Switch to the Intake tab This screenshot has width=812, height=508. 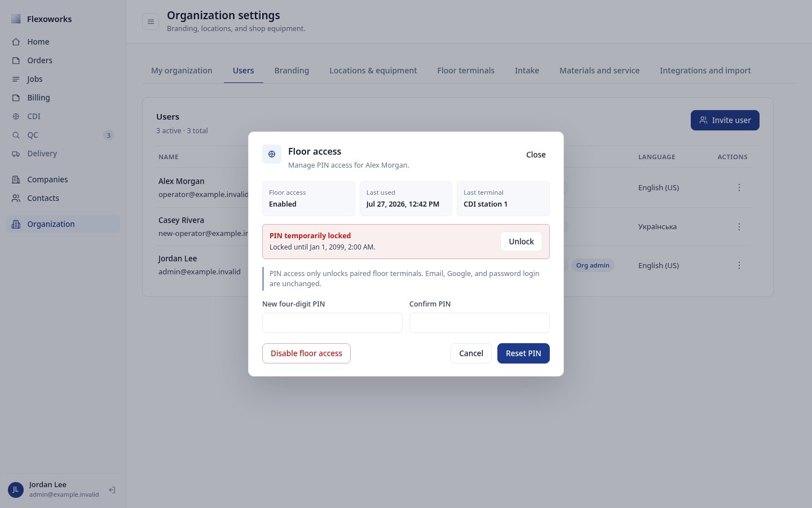click(x=527, y=71)
